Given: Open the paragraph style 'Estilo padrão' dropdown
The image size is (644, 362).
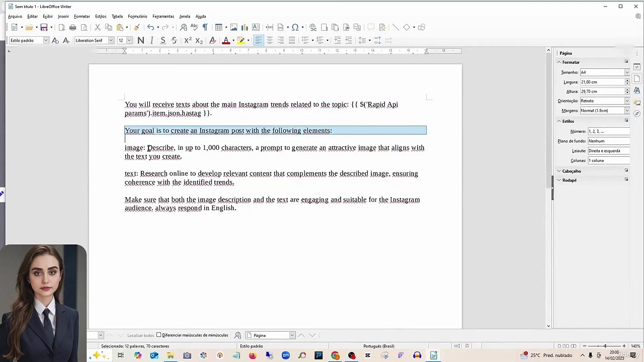Looking at the screenshot, I should [46, 40].
